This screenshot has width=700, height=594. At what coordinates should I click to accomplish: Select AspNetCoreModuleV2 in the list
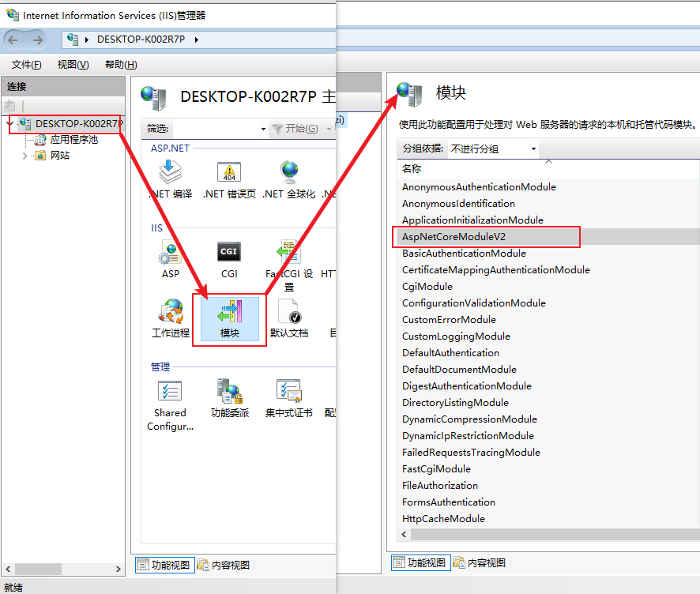tap(453, 236)
